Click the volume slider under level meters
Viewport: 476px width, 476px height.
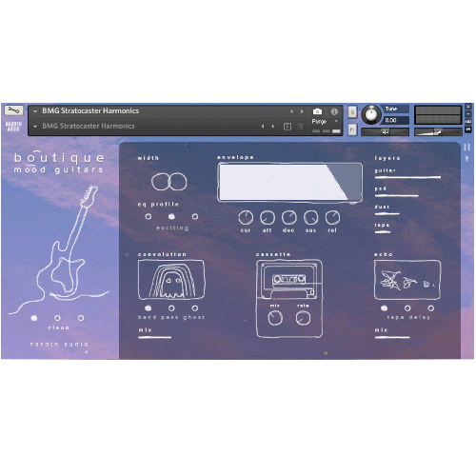point(438,131)
